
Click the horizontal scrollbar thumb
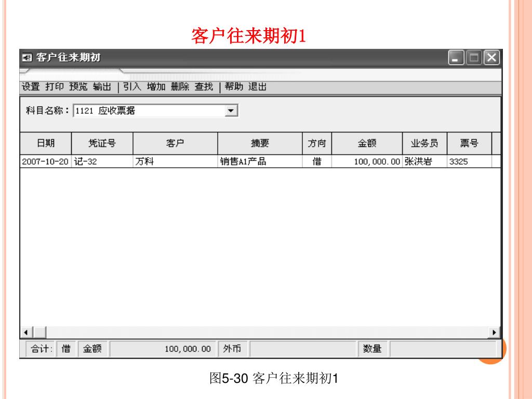[x=39, y=332]
